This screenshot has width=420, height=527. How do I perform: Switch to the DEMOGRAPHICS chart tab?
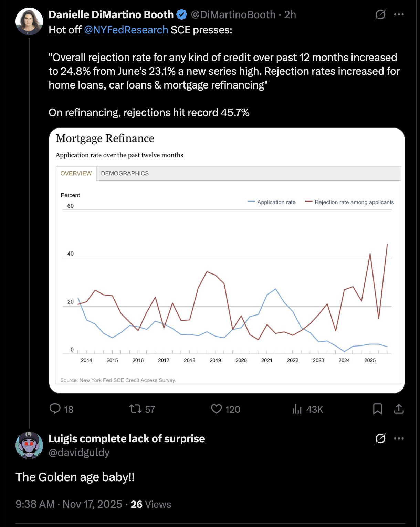125,173
